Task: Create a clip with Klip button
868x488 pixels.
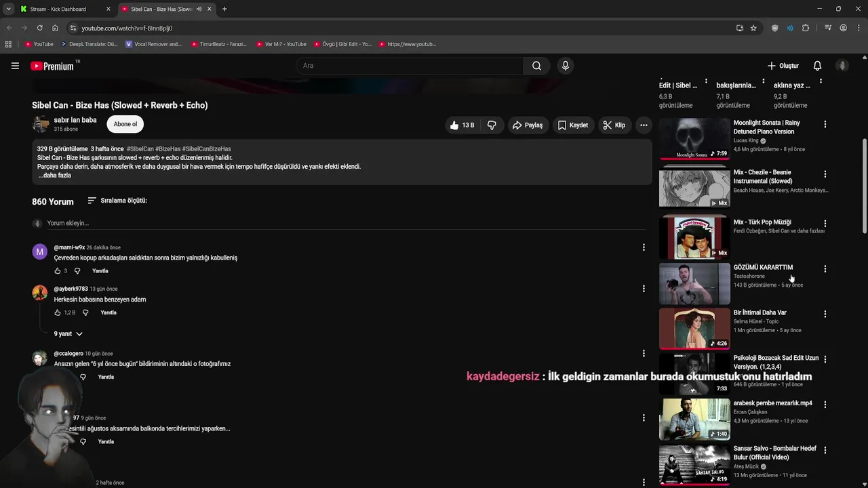Action: [614, 125]
